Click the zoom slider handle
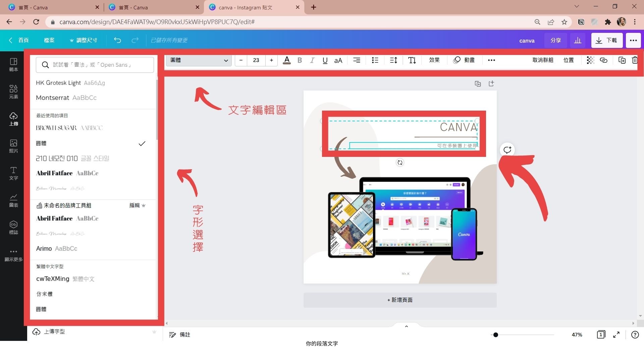Viewport: 644px width, 362px height. [x=495, y=335]
